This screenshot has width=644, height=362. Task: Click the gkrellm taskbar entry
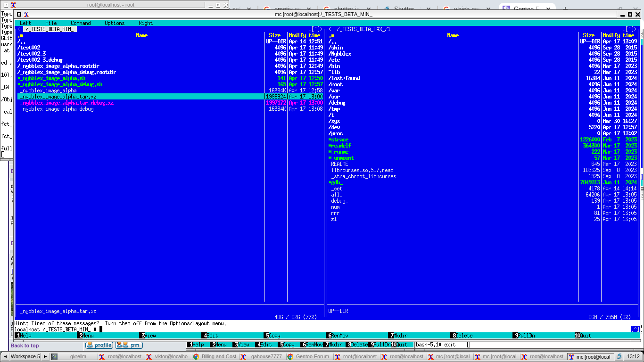pyautogui.click(x=74, y=357)
